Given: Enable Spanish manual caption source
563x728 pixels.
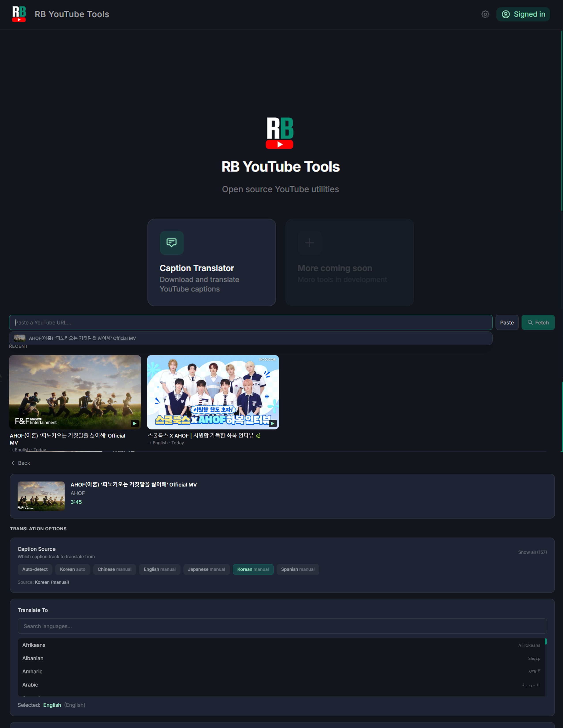Looking at the screenshot, I should tap(298, 569).
